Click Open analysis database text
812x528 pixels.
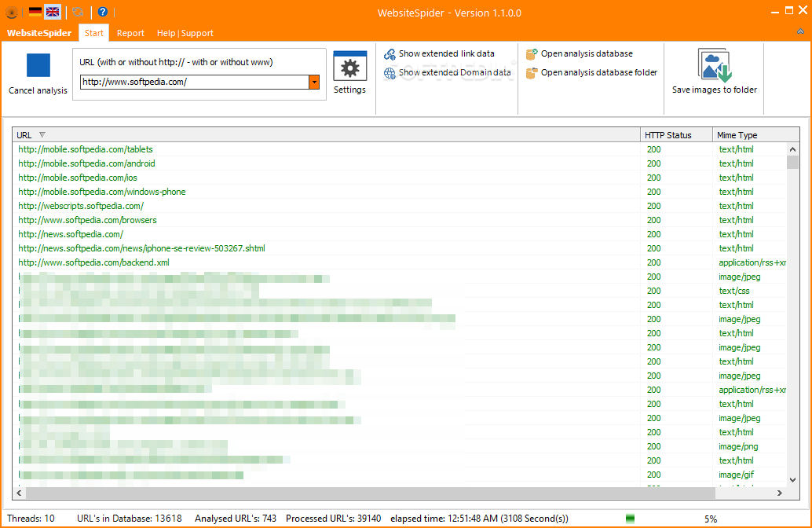587,54
